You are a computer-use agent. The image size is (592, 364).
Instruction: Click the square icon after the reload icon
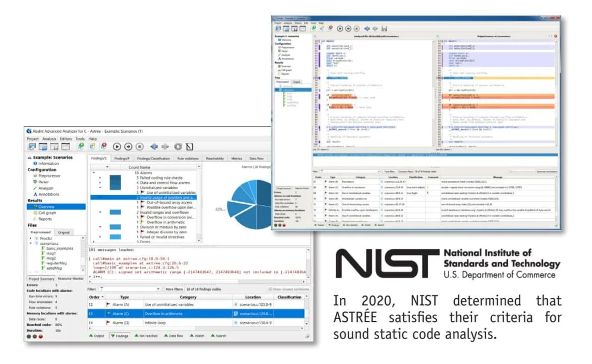[190, 147]
